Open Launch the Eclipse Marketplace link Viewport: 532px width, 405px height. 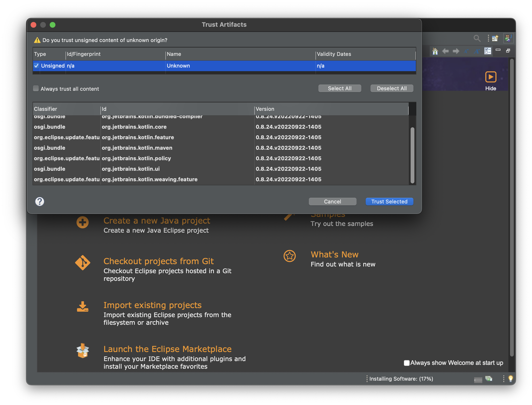tap(167, 349)
